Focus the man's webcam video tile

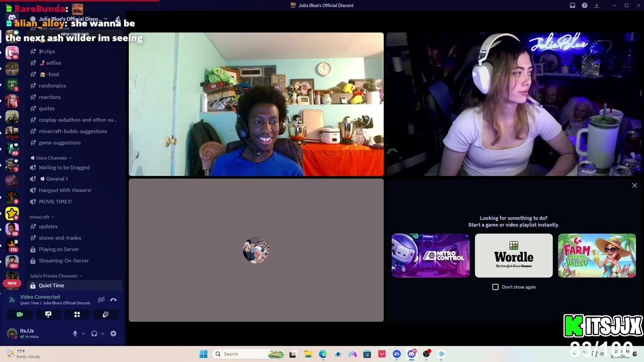[x=256, y=105]
